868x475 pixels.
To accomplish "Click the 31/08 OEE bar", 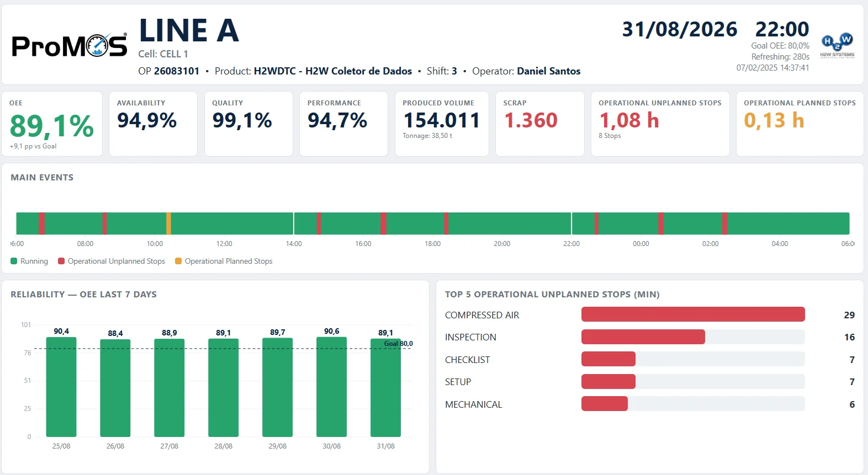I will pos(385,388).
